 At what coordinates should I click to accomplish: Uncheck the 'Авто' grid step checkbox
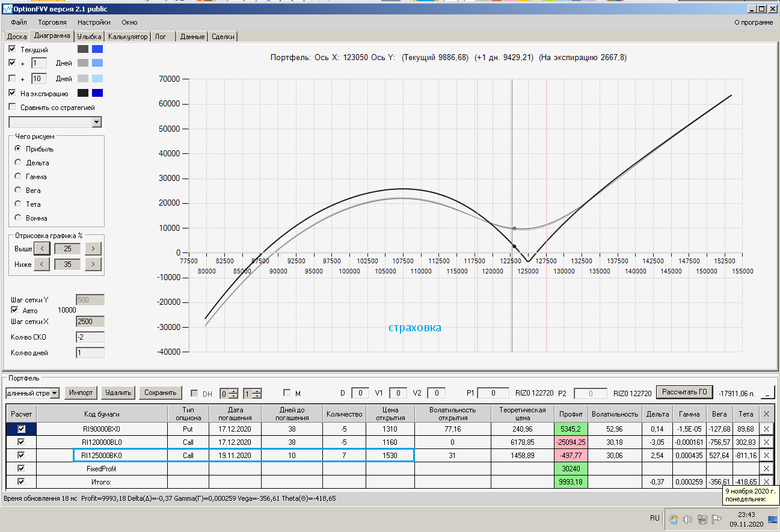[15, 310]
